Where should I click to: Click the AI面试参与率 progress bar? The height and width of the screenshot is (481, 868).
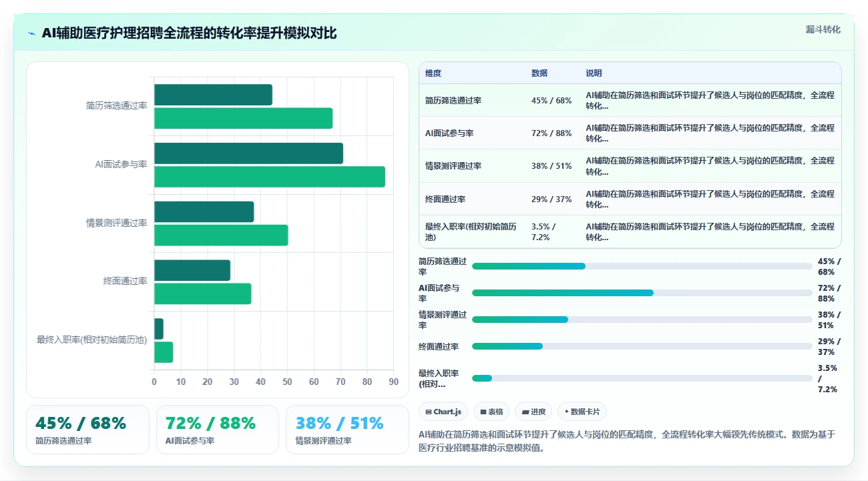click(x=642, y=293)
